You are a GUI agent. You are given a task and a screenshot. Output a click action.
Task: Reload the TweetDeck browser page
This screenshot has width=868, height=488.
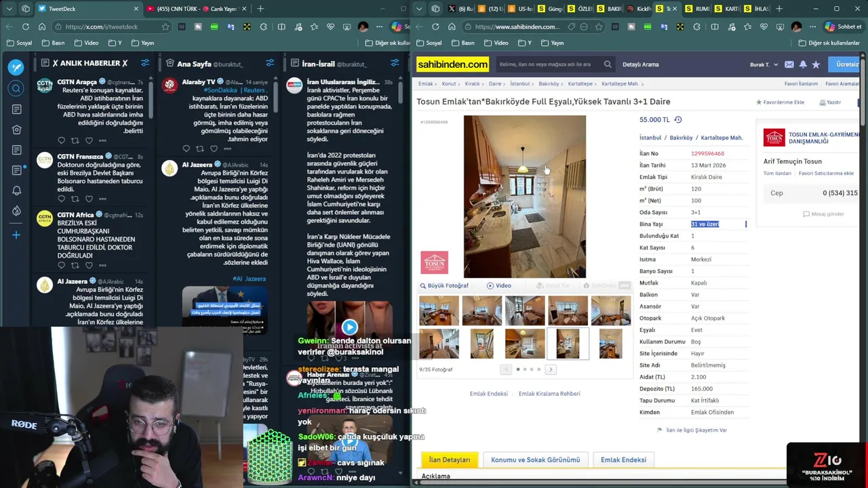26,26
